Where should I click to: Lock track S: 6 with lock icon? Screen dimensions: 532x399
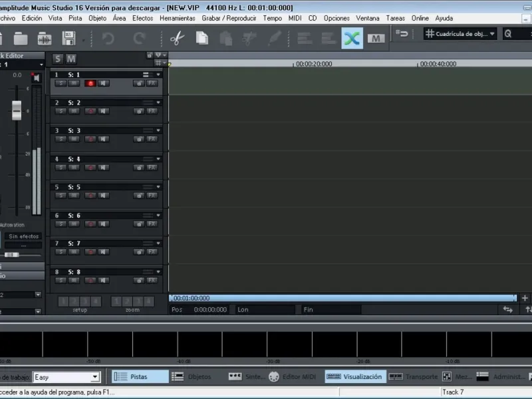(139, 224)
